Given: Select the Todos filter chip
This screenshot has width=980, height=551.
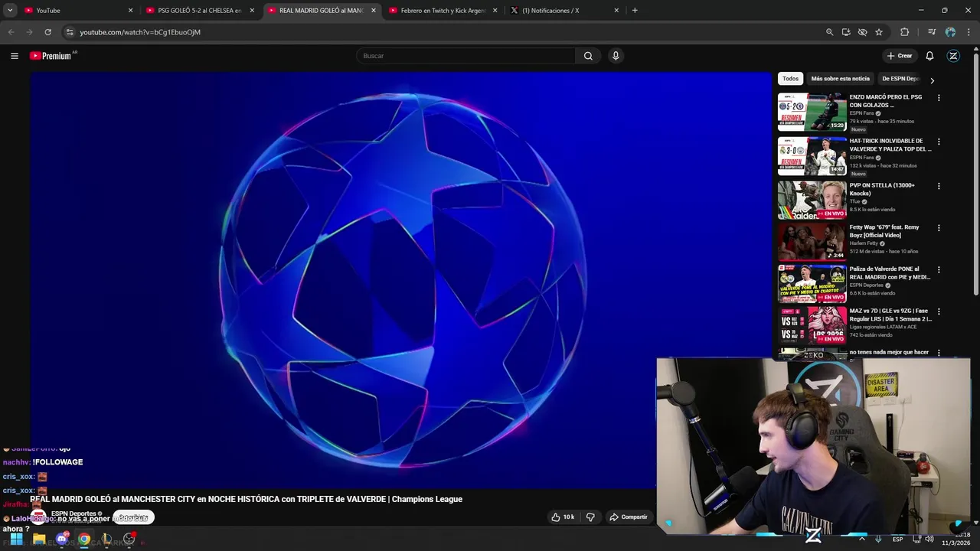Looking at the screenshot, I should click(790, 79).
